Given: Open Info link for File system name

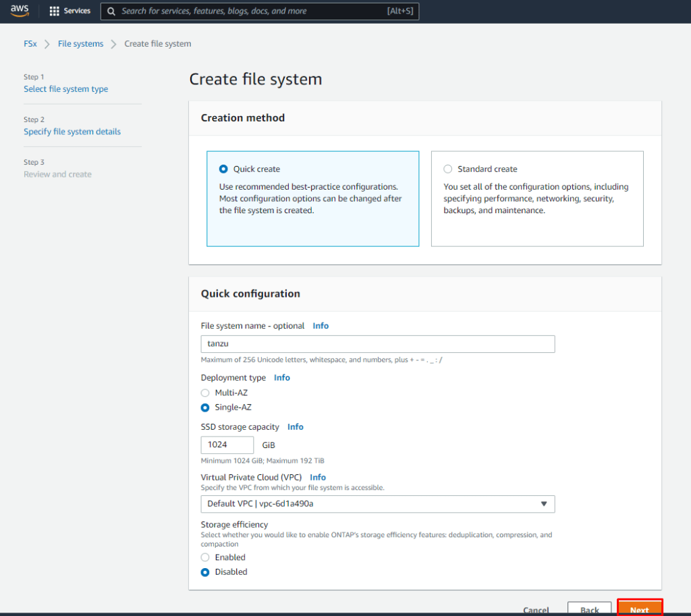Looking at the screenshot, I should (x=321, y=326).
